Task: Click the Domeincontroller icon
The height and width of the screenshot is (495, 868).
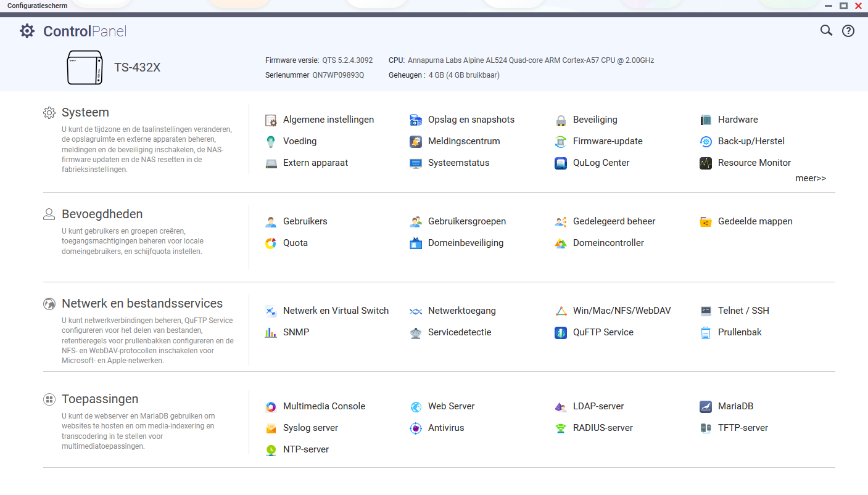Action: [561, 243]
